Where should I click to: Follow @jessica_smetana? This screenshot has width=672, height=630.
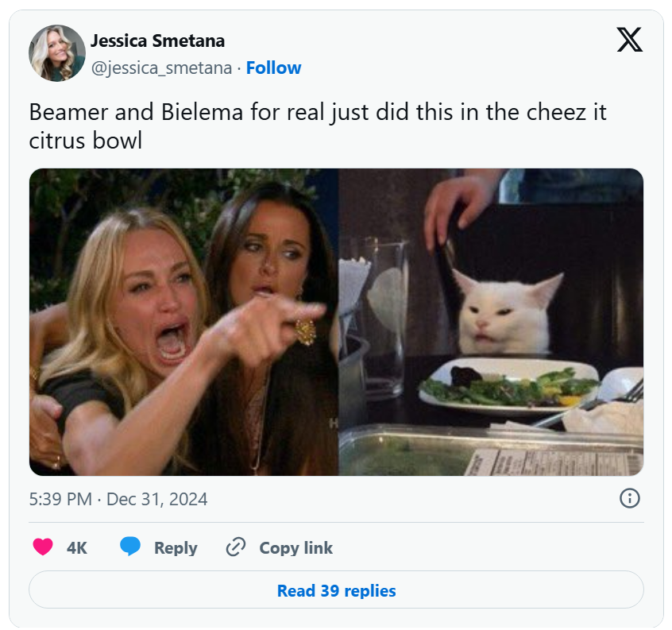tap(274, 68)
